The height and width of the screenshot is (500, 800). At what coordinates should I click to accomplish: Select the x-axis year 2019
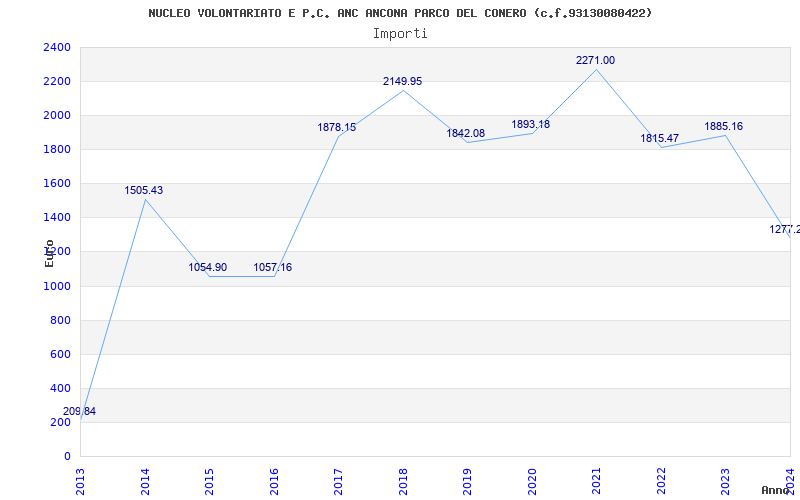click(467, 481)
